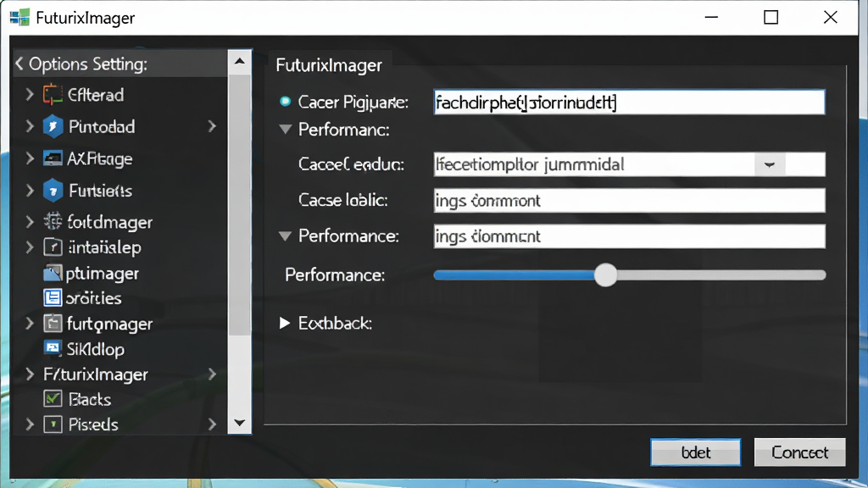The width and height of the screenshot is (868, 488).
Task: Click the Piseds item icon
Action: 53,424
